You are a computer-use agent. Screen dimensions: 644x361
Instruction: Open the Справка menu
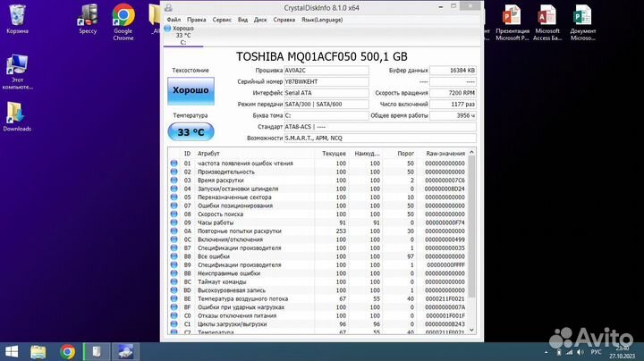(x=284, y=20)
